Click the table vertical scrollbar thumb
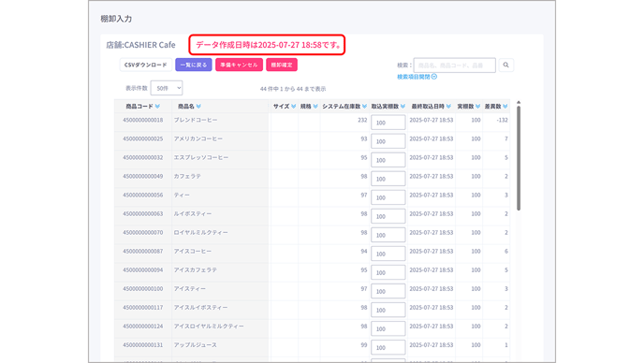This screenshot has height=363, width=644. 519,158
